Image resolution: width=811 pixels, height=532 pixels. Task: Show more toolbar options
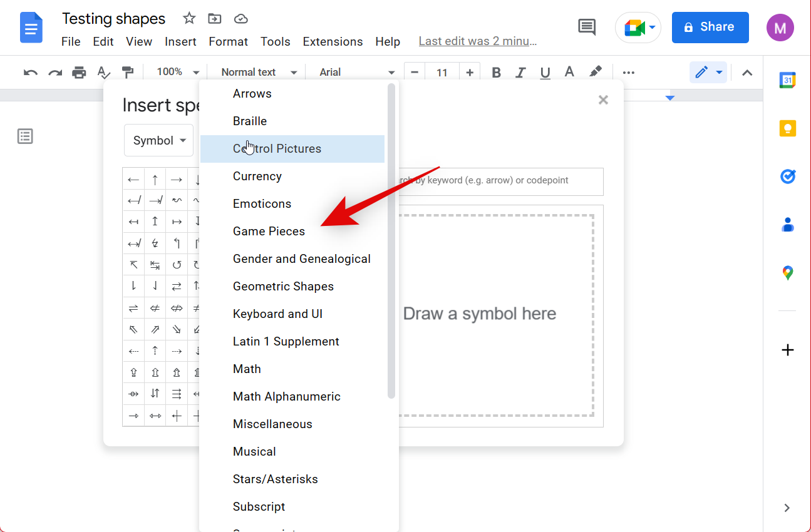629,73
